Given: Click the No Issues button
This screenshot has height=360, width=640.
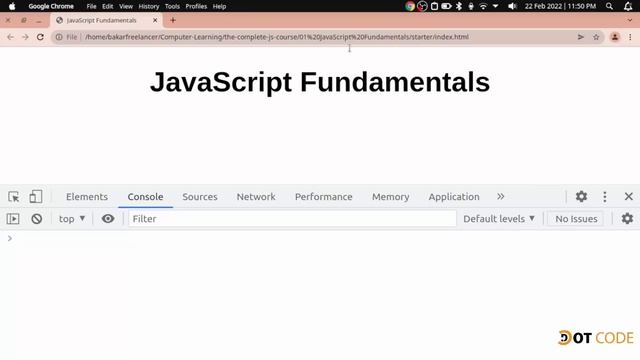Looking at the screenshot, I should point(576,219).
